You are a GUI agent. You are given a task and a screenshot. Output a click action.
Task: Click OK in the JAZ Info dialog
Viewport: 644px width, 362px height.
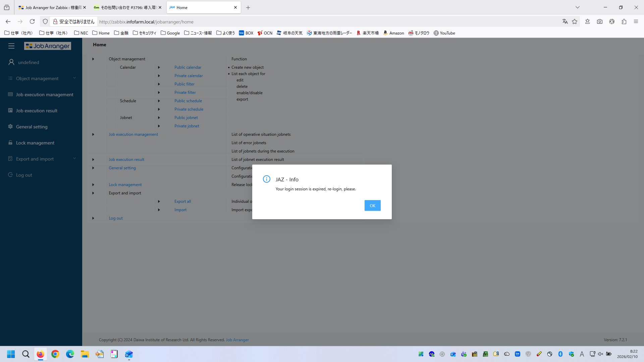pyautogui.click(x=372, y=205)
